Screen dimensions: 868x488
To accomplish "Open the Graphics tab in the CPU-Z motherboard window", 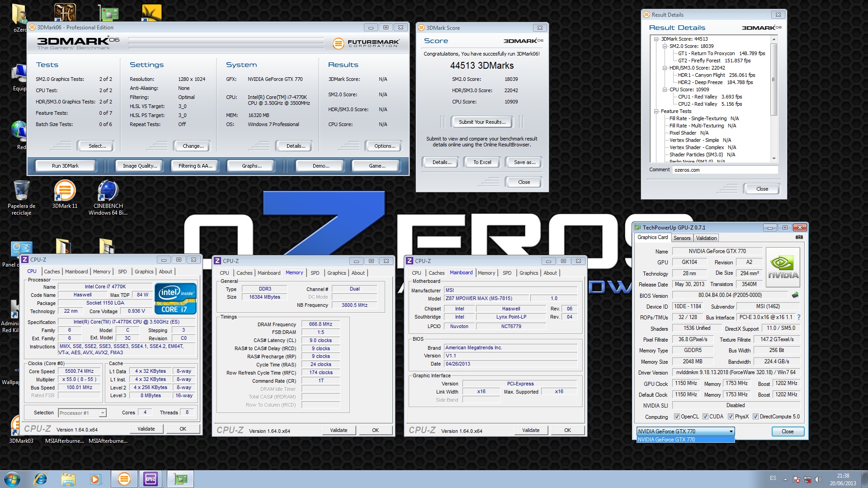I will point(528,273).
